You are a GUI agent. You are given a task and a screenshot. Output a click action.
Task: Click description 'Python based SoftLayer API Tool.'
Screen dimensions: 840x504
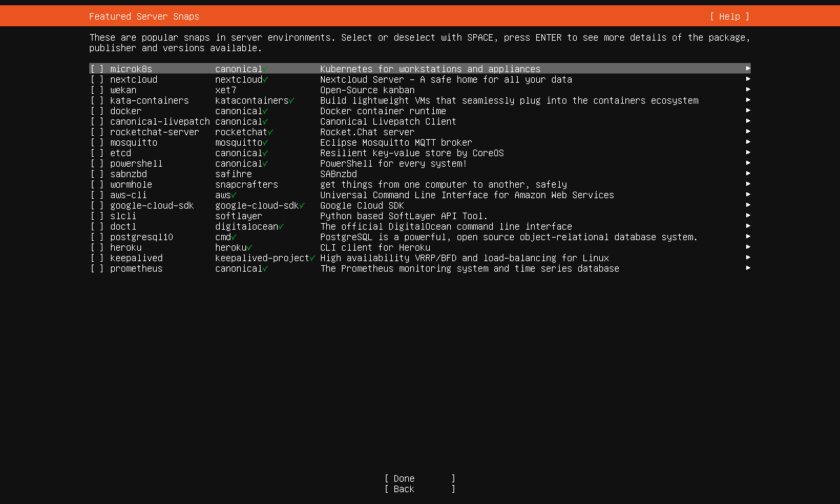click(x=404, y=216)
